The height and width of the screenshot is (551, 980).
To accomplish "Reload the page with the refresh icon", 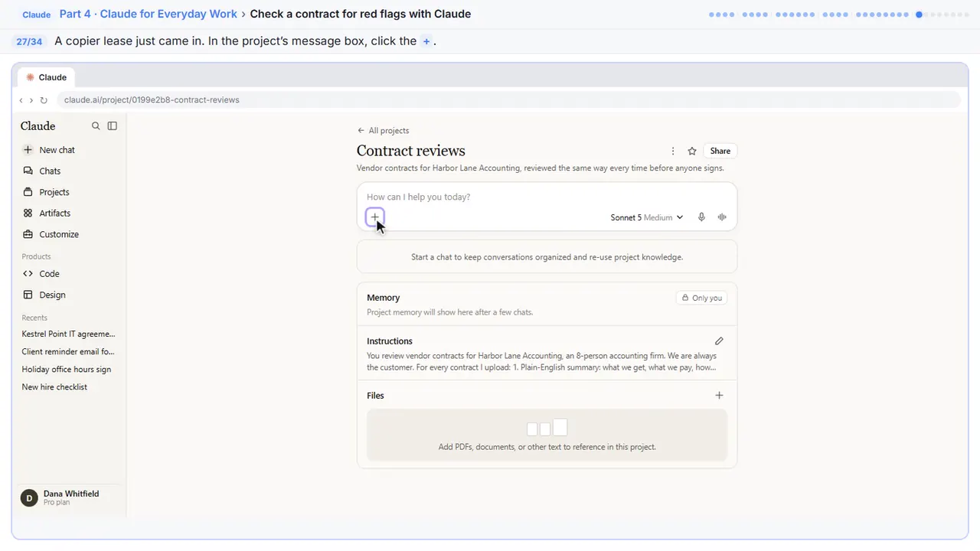I will tap(44, 100).
